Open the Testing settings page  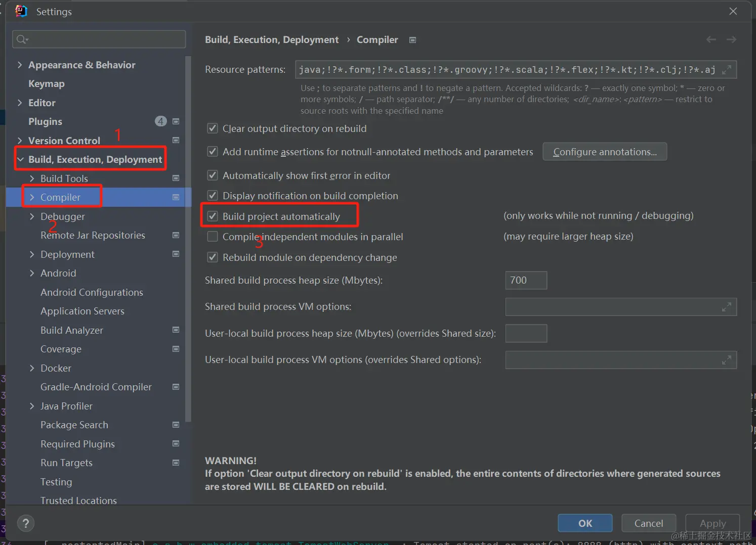(x=56, y=482)
